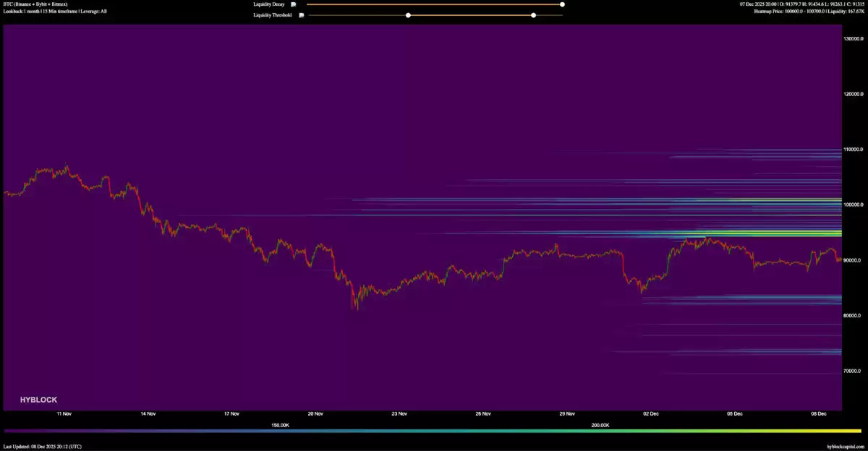
Task: Click the HYBLOCK watermark logo
Action: coord(38,399)
